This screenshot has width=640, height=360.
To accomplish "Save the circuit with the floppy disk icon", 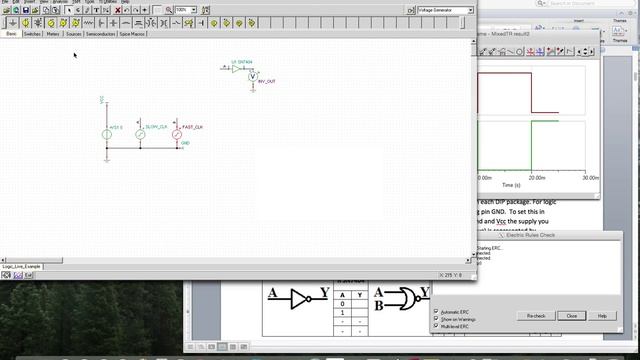I will 26,10.
